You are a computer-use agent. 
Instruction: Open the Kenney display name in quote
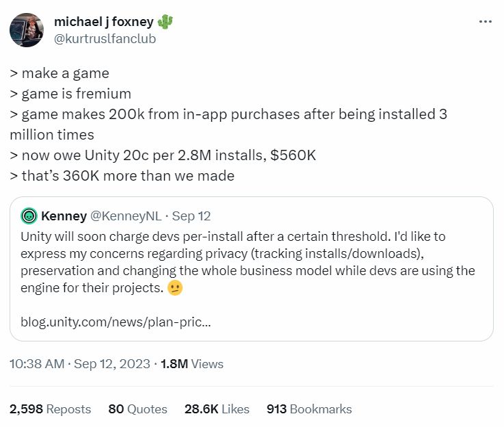tap(64, 216)
